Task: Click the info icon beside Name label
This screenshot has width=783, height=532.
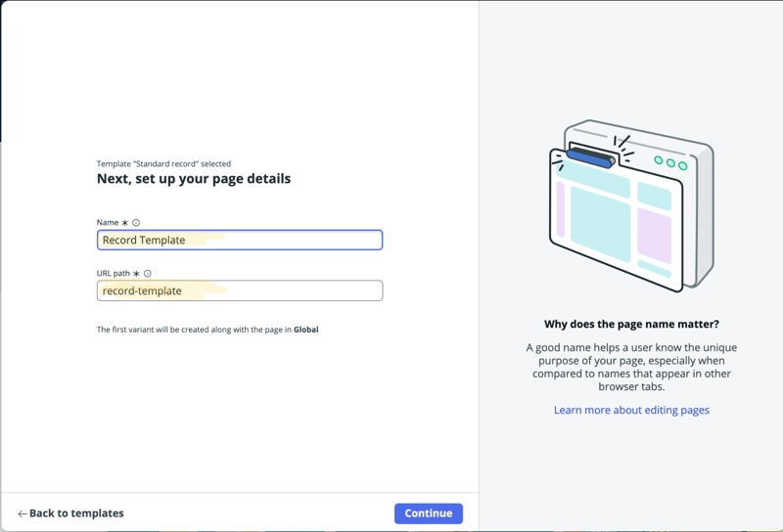Action: coord(136,223)
